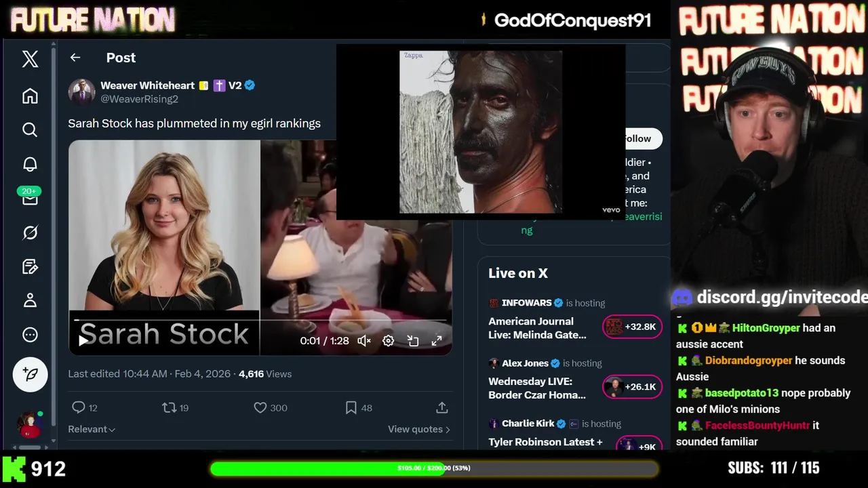
Task: Click the post text about egirl rankings
Action: click(194, 123)
